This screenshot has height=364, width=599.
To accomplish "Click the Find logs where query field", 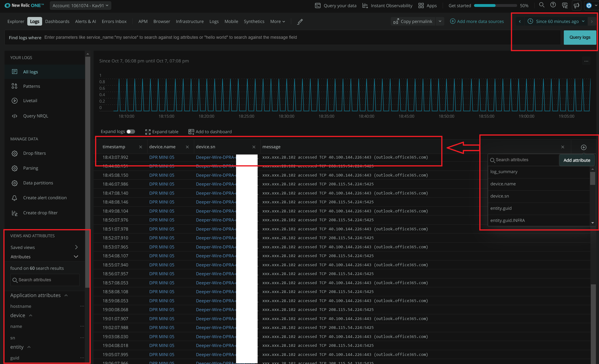I will (x=267, y=37).
